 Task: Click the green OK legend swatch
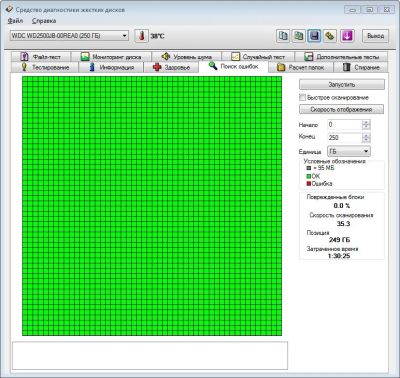[x=309, y=176]
